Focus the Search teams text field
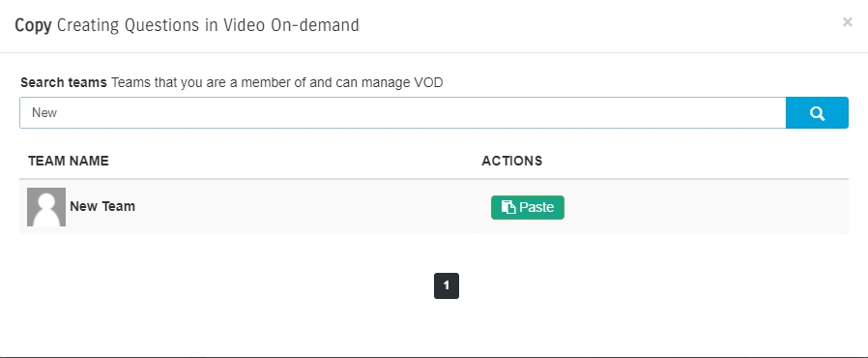The height and width of the screenshot is (358, 868). [x=403, y=113]
